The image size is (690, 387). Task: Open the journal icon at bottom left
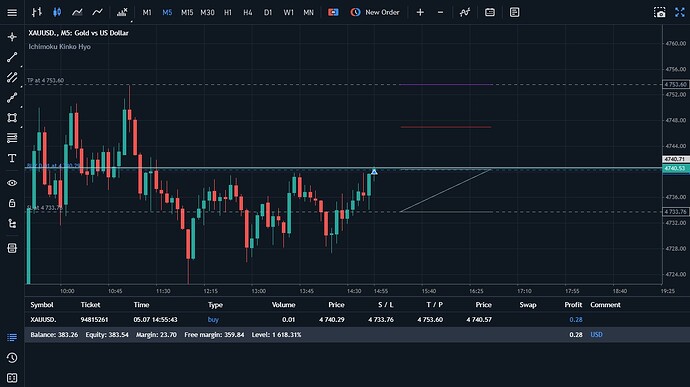[x=12, y=378]
